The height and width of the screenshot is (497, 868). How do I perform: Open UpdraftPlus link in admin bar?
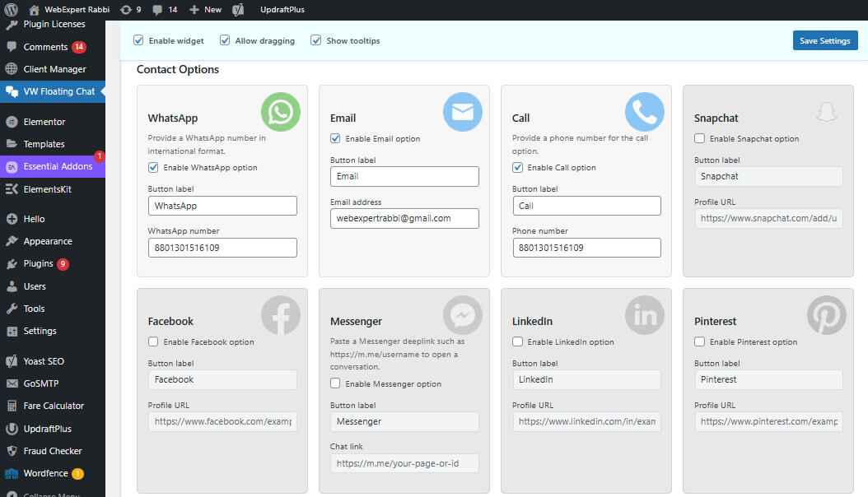(x=282, y=9)
